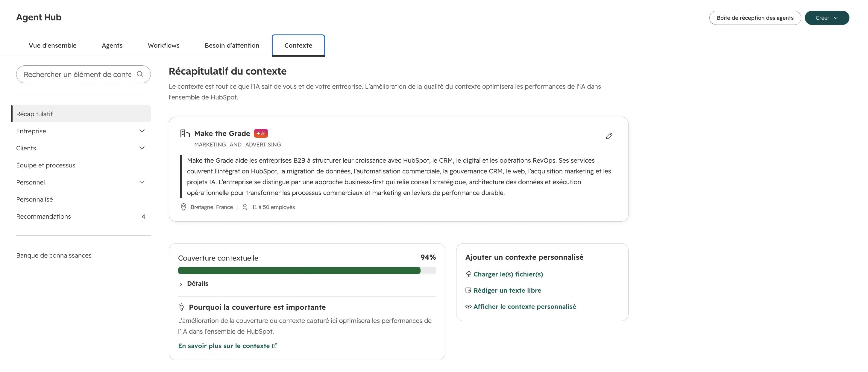868x372 pixels.
Task: Click the Recommandations count 4
Action: click(143, 217)
